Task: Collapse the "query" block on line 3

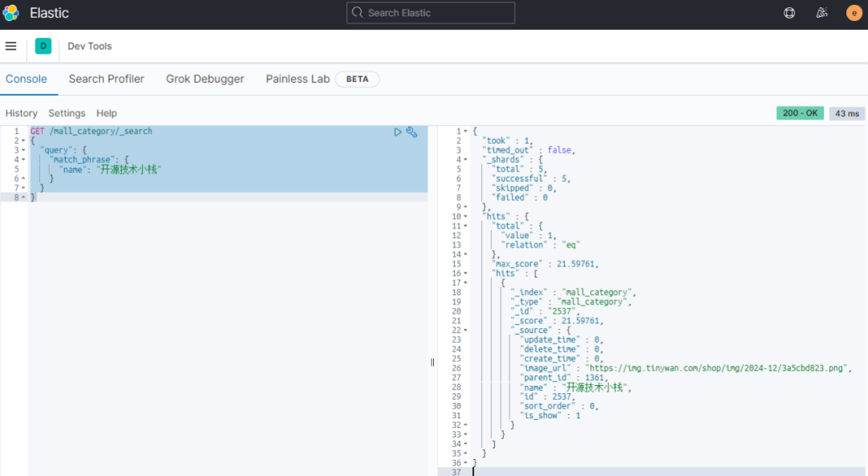Action: pos(23,150)
